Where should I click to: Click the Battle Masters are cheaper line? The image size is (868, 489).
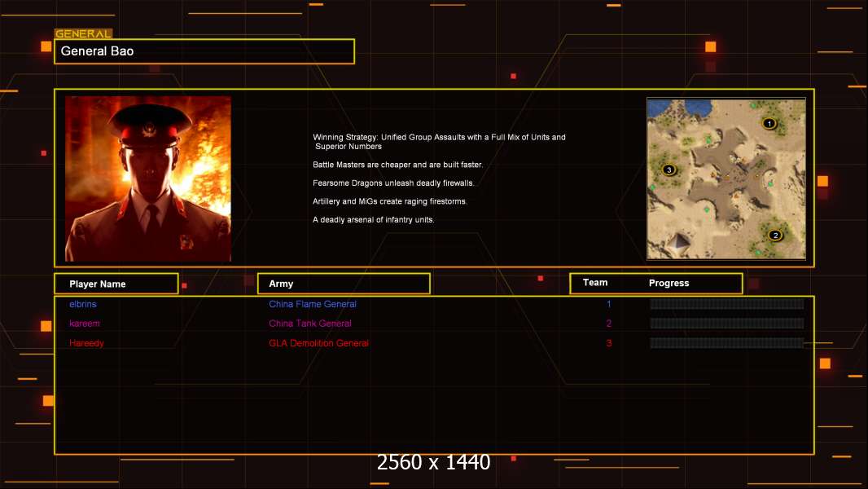tap(398, 165)
